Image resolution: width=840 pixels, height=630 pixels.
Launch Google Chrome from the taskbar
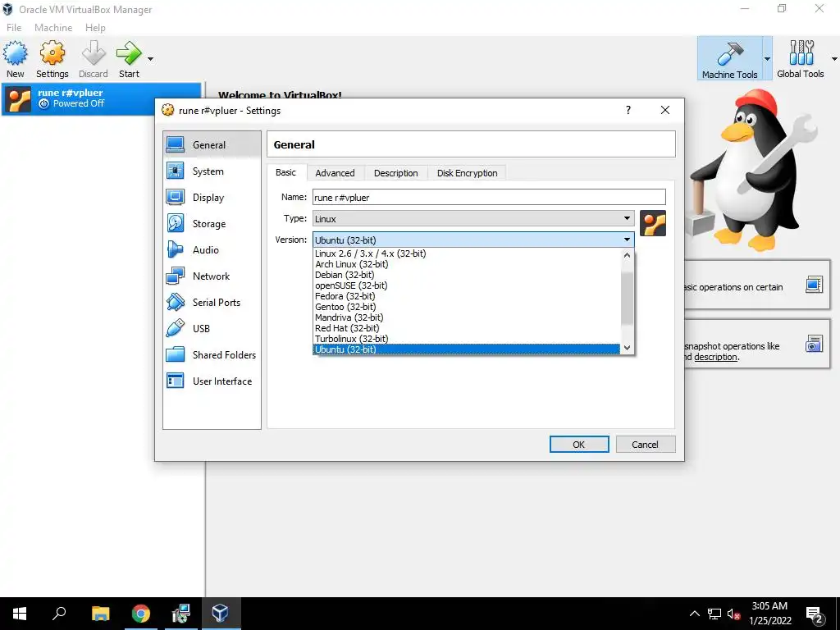[141, 614]
